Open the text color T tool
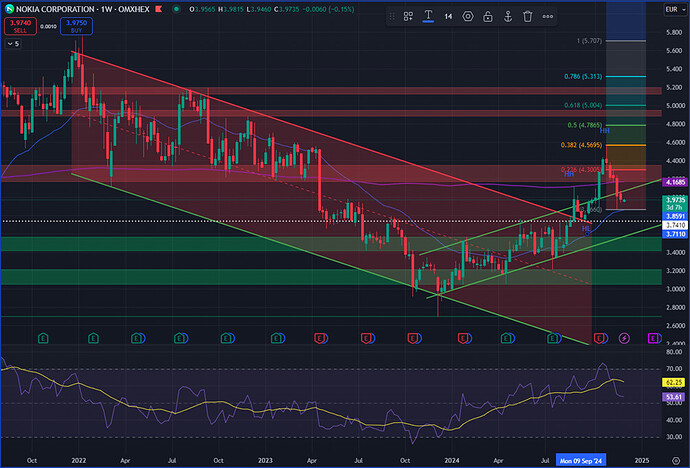The width and height of the screenshot is (690, 468). (x=428, y=17)
